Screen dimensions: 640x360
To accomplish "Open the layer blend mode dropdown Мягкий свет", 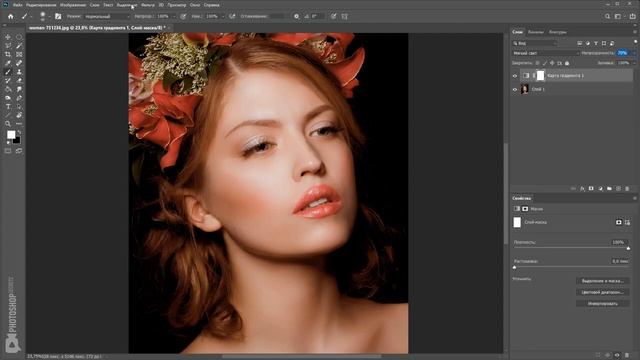I will coord(545,53).
